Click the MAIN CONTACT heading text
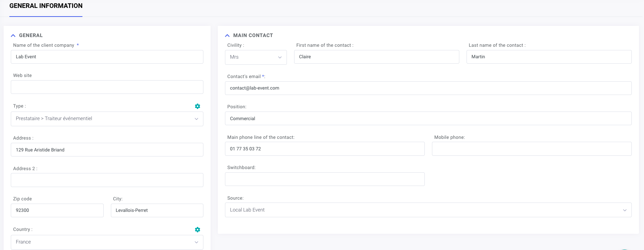644x250 pixels. tap(253, 35)
